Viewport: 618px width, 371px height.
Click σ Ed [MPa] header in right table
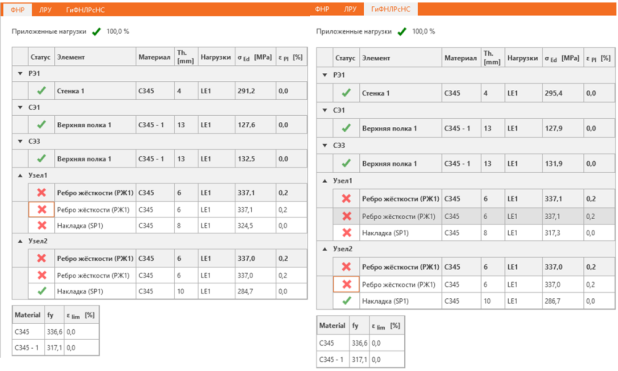562,58
